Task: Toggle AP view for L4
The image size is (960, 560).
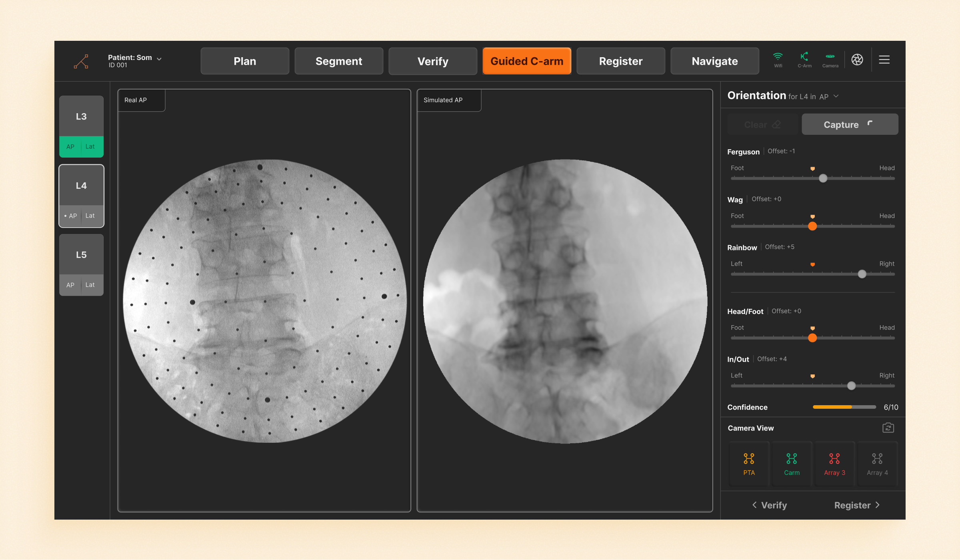Action: (x=71, y=216)
